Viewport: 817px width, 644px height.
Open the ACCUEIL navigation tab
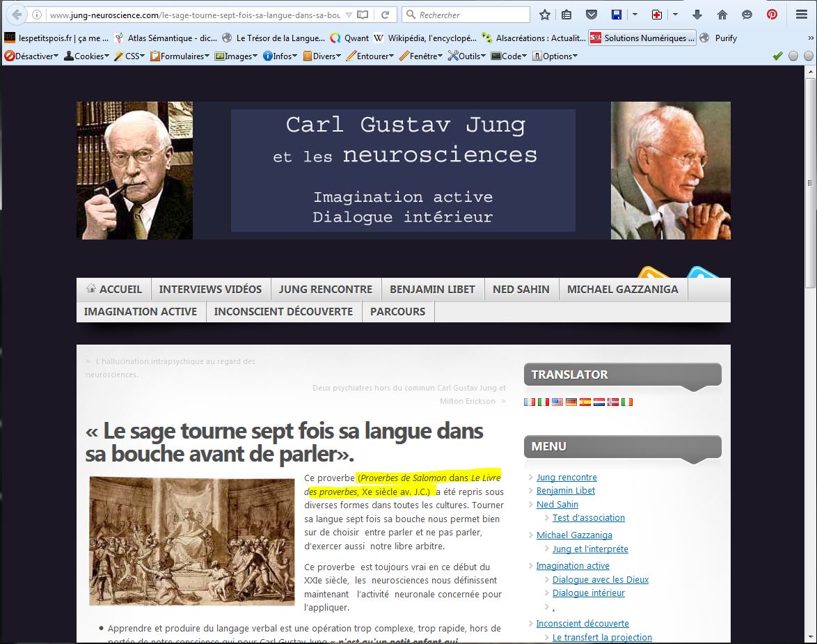coord(113,289)
